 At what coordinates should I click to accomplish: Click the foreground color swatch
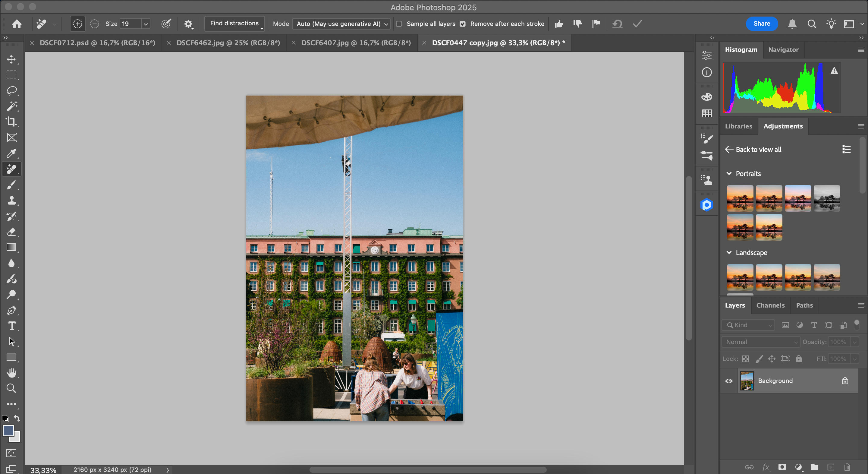(8, 430)
